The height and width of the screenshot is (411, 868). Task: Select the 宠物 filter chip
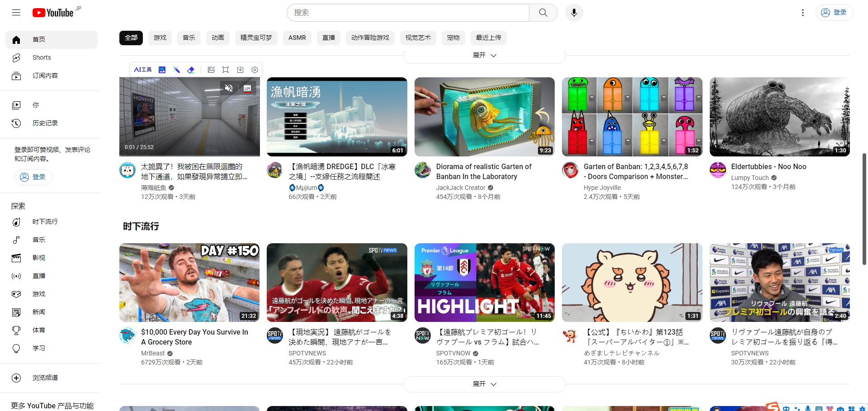point(453,38)
